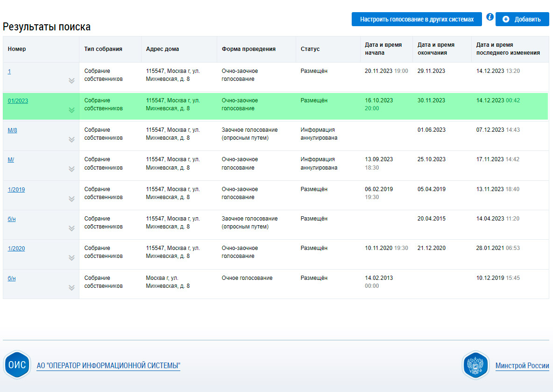Screen dimensions: 553x392
Task: Click the blue info icon near Добавить
Action: pyautogui.click(x=489, y=17)
